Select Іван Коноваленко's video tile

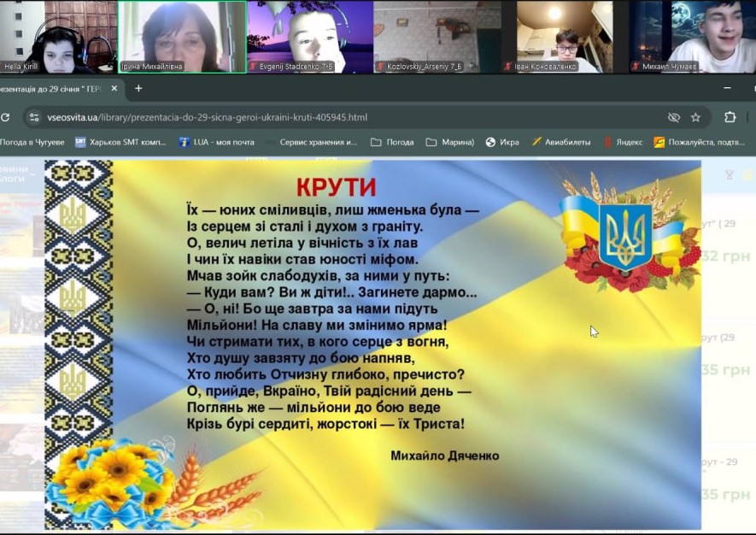click(x=565, y=37)
